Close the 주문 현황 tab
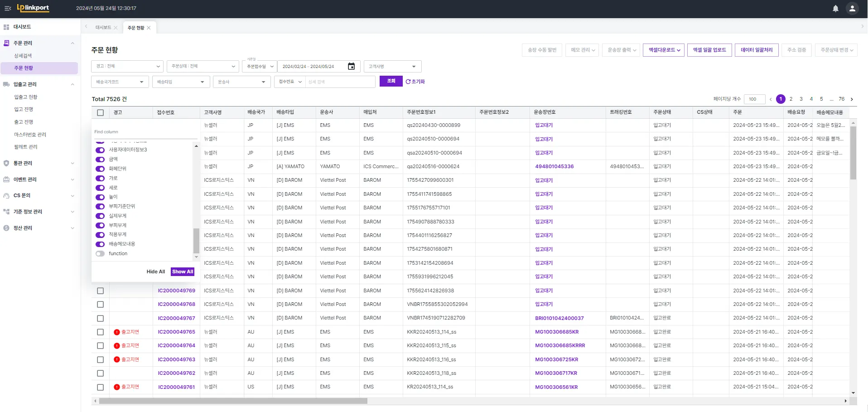The image size is (868, 412). (149, 28)
